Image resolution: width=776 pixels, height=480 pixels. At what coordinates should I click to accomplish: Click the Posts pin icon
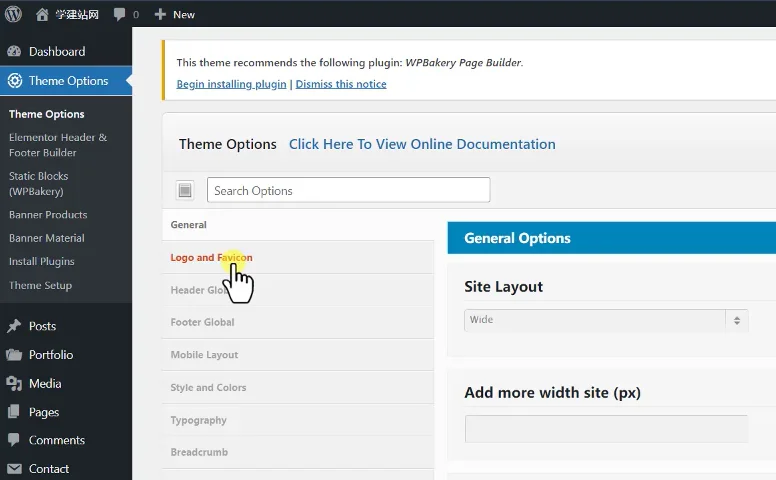[14, 326]
